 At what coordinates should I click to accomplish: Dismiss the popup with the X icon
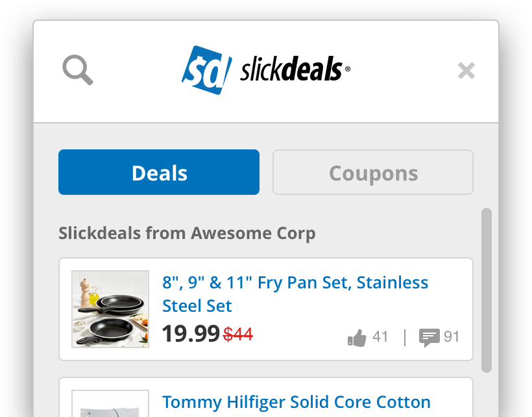(466, 70)
